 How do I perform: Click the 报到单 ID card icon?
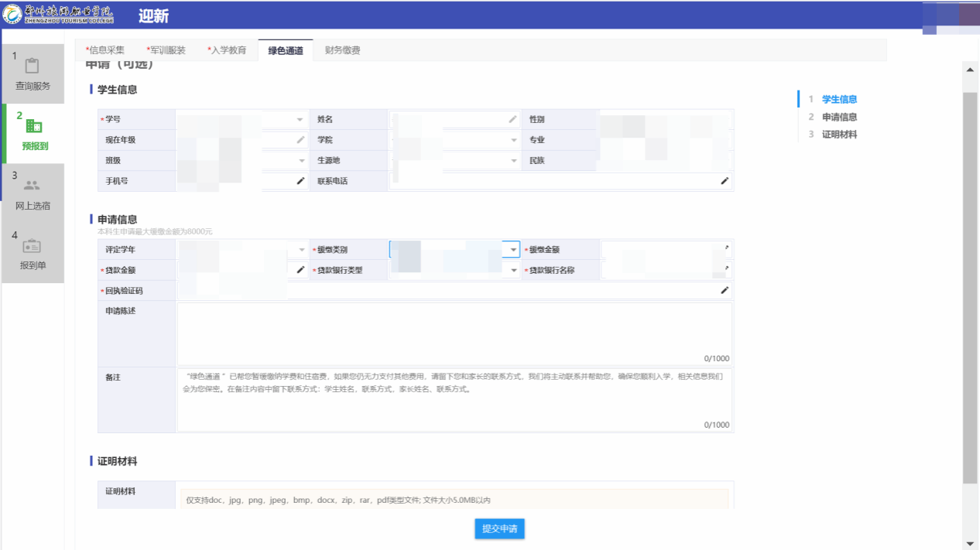[x=32, y=246]
